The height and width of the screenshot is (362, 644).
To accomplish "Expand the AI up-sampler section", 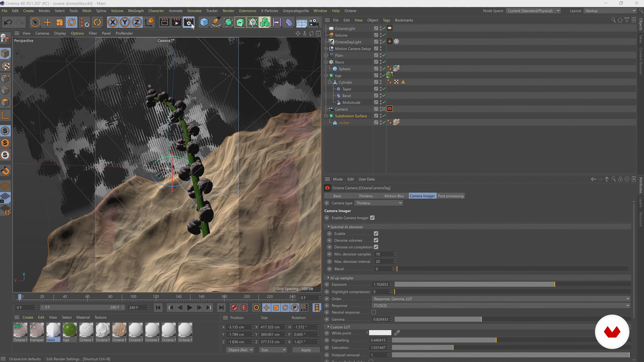I will point(328,278).
